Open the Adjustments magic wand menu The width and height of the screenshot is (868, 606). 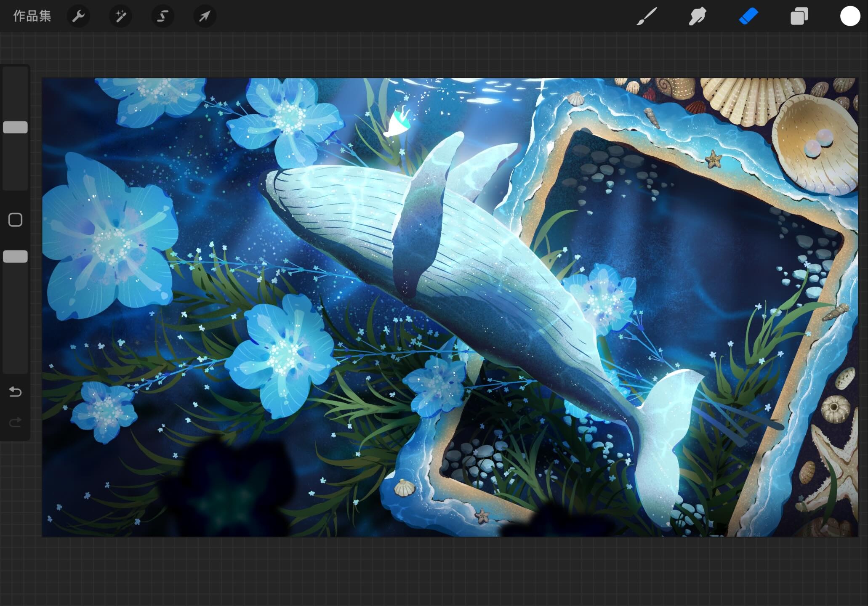pos(120,16)
